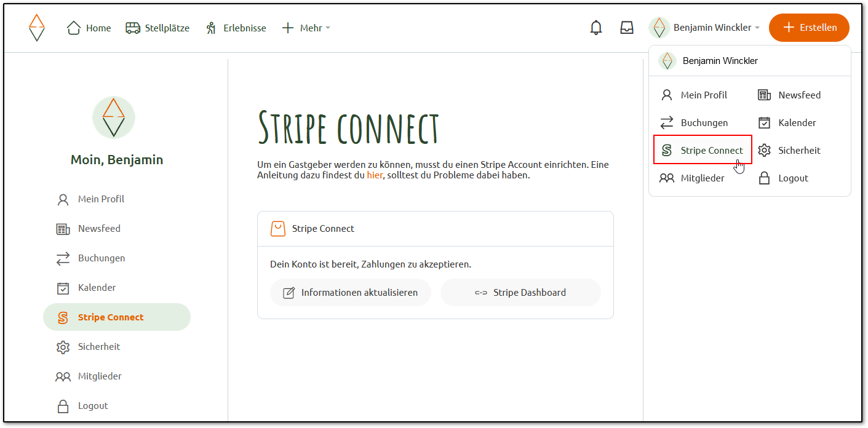Follow the orange 'hier' link
Viewport: 868px width, 428px height.
[375, 175]
